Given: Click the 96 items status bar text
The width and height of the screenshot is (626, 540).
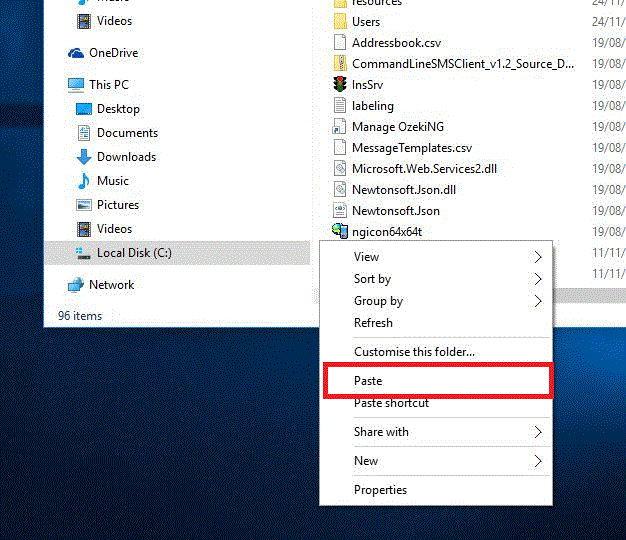Looking at the screenshot, I should click(x=80, y=316).
